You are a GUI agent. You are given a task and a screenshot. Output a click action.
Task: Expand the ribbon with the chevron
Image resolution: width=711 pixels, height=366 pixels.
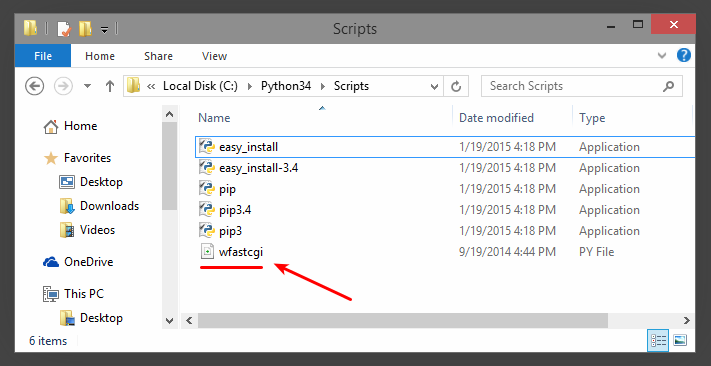click(662, 56)
